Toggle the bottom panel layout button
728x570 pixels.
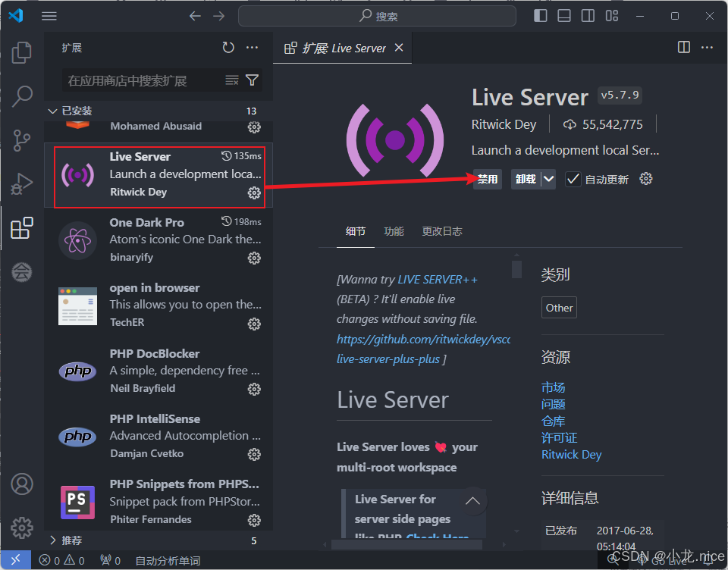[564, 16]
